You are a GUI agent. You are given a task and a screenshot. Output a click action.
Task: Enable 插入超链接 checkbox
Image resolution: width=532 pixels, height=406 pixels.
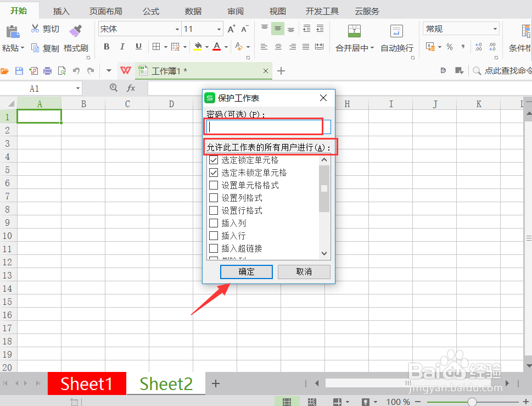click(214, 248)
